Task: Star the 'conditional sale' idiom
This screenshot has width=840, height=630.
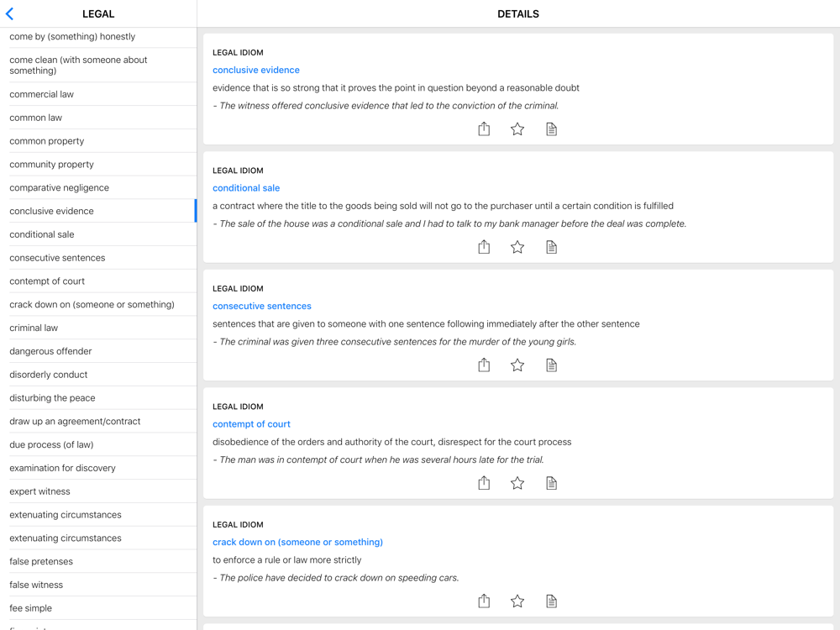Action: pos(517,247)
